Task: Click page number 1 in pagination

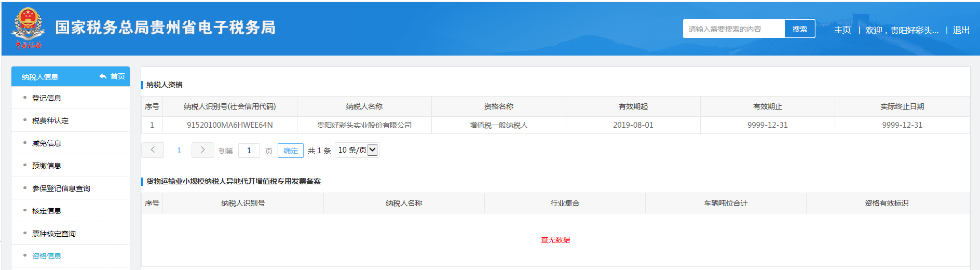Action: pos(179,151)
